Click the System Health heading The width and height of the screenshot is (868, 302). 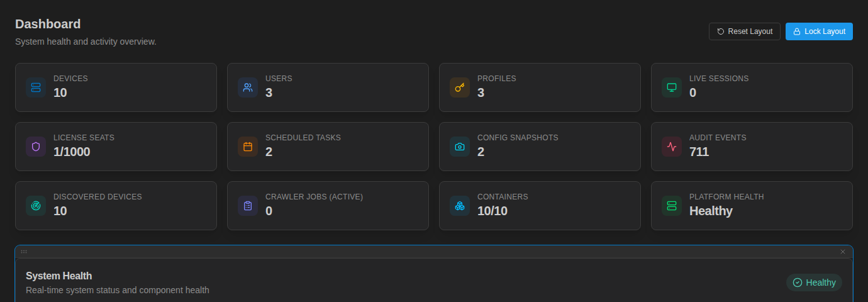pos(58,276)
